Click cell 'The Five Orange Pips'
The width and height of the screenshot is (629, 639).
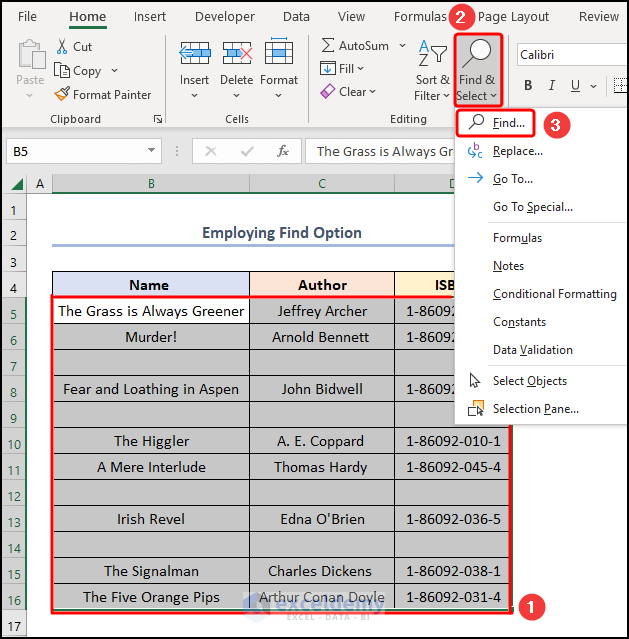pos(151,597)
